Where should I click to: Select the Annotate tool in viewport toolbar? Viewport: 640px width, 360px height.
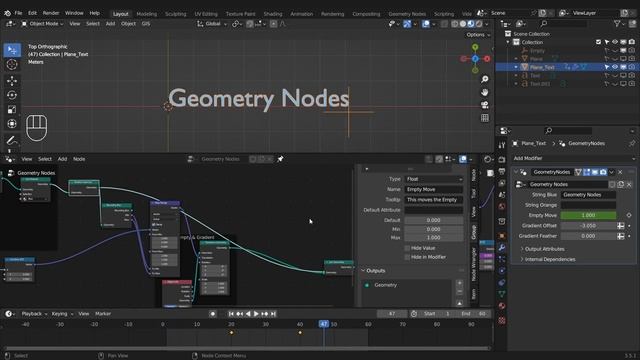click(x=12, y=140)
